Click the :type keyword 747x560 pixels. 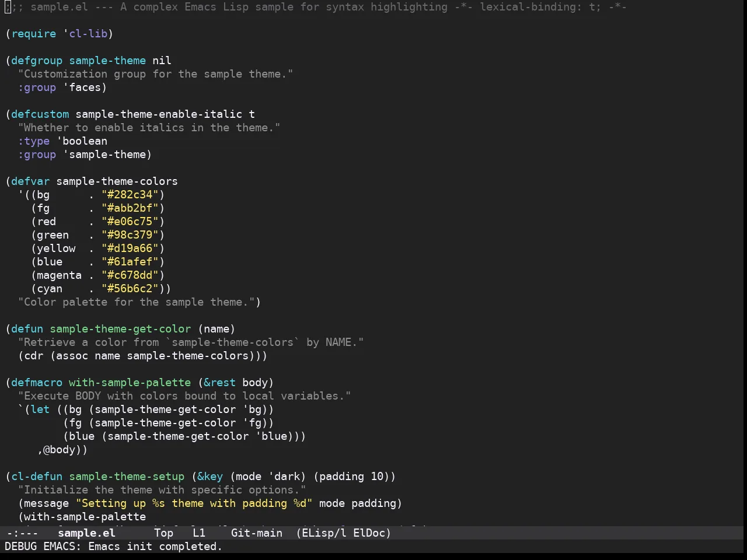(x=34, y=141)
